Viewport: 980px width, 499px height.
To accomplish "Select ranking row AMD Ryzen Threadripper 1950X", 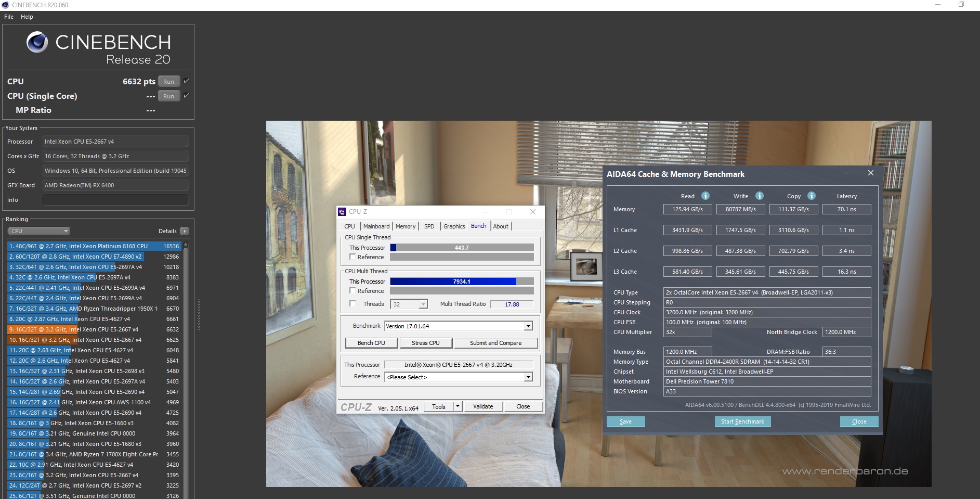I will pos(94,309).
